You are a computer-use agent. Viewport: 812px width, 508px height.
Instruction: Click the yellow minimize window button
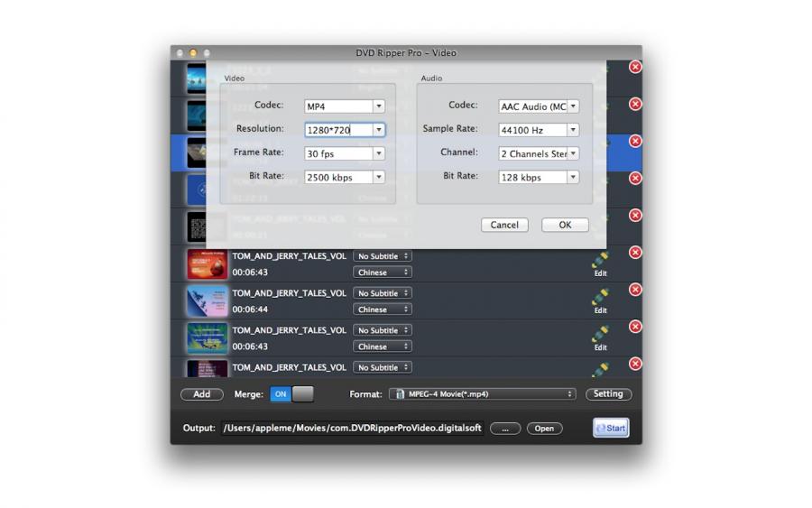pyautogui.click(x=193, y=53)
